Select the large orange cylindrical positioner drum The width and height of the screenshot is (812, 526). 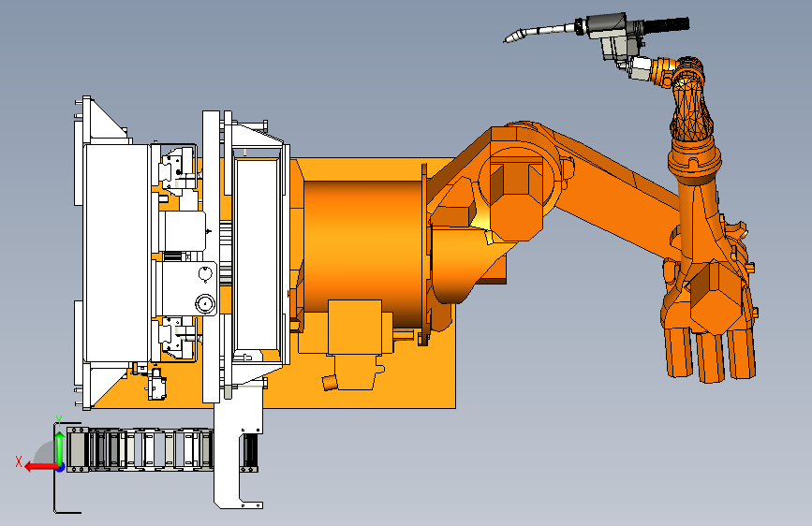click(362, 254)
